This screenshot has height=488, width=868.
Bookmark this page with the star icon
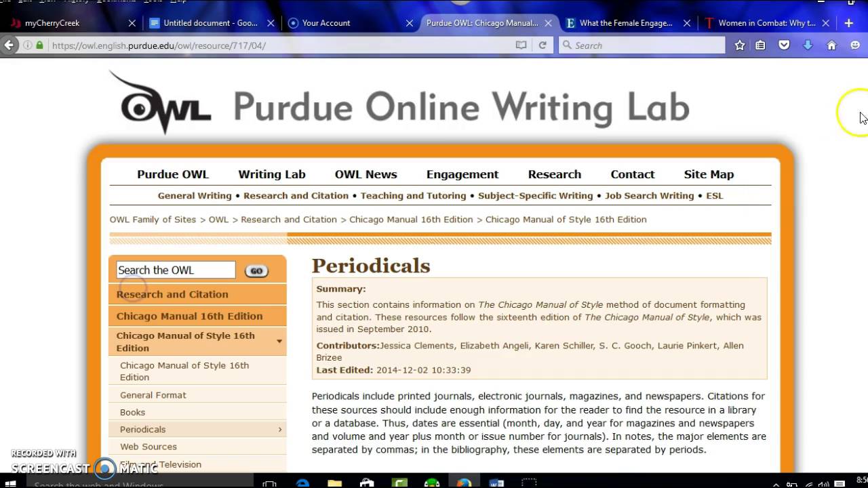coord(740,45)
